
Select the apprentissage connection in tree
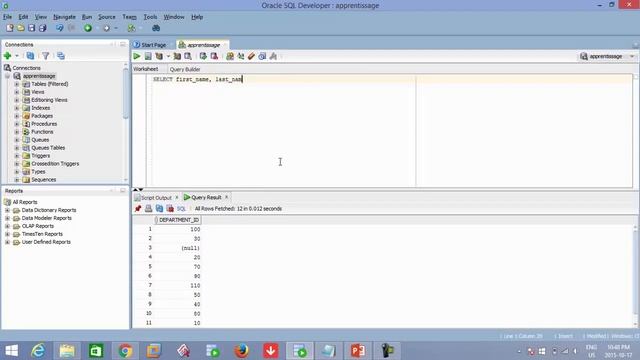tap(39, 76)
